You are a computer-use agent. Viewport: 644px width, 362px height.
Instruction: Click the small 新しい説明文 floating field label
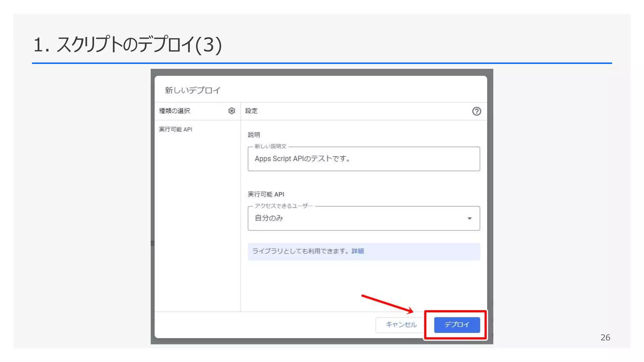click(270, 146)
